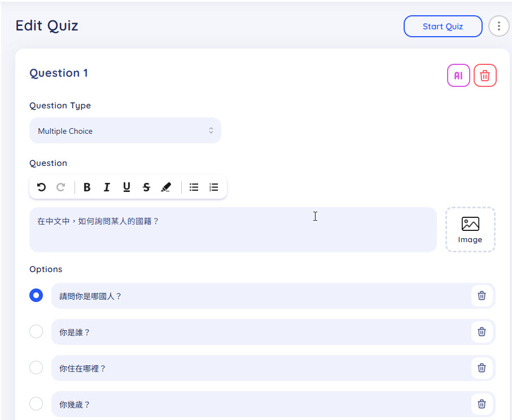Insert a bulleted list

pyautogui.click(x=194, y=187)
